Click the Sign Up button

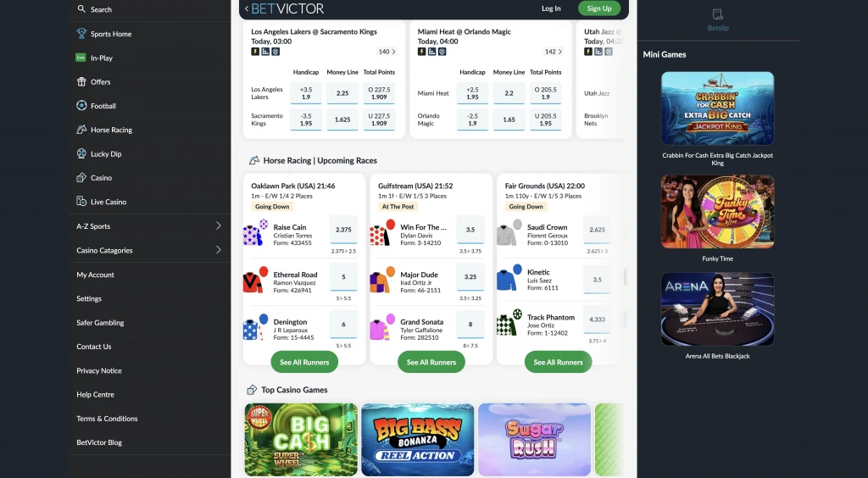pyautogui.click(x=599, y=8)
